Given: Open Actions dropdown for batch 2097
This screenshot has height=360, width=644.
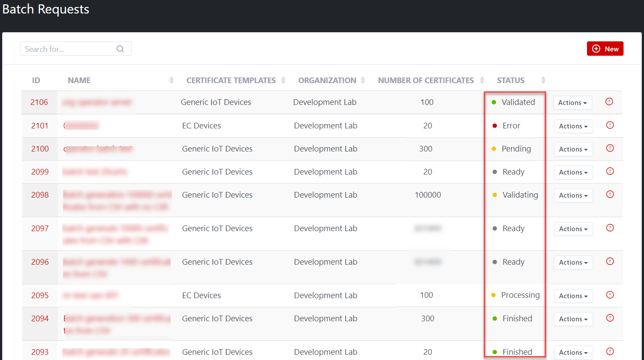Looking at the screenshot, I should point(573,229).
